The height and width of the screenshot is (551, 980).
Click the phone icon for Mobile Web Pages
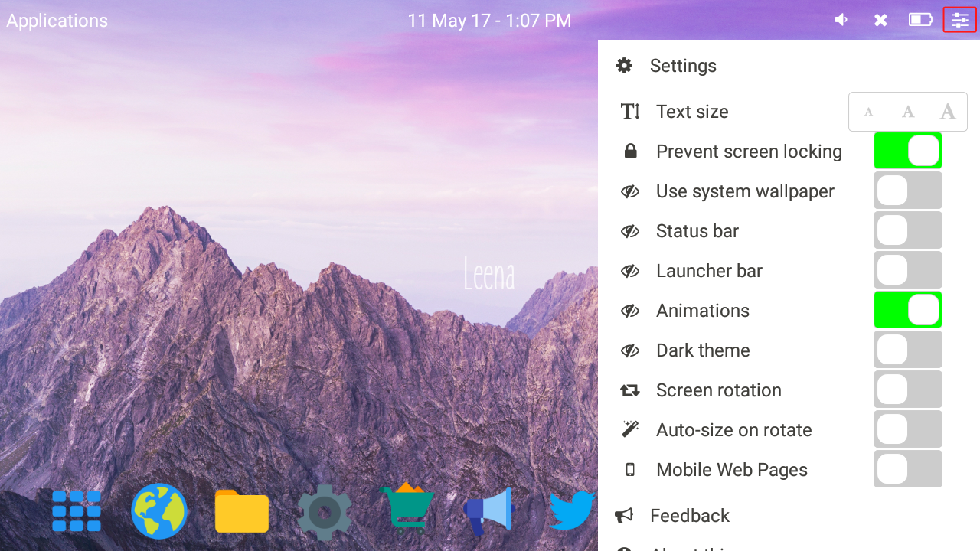tap(630, 470)
